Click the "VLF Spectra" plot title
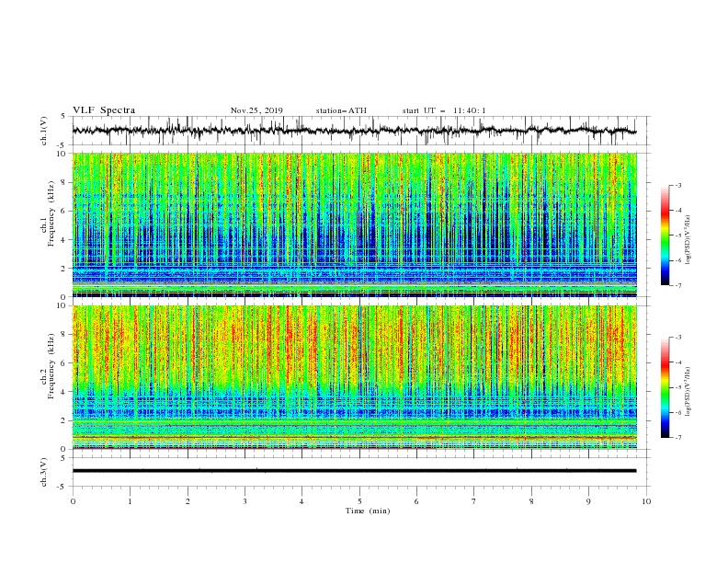728x563 pixels. [104, 110]
